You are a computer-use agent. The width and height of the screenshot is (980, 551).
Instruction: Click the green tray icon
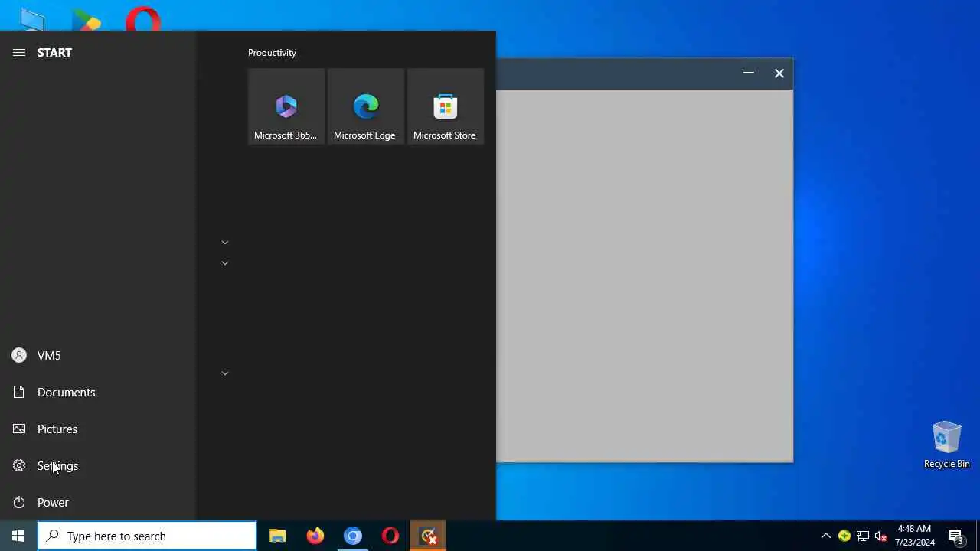[844, 536]
